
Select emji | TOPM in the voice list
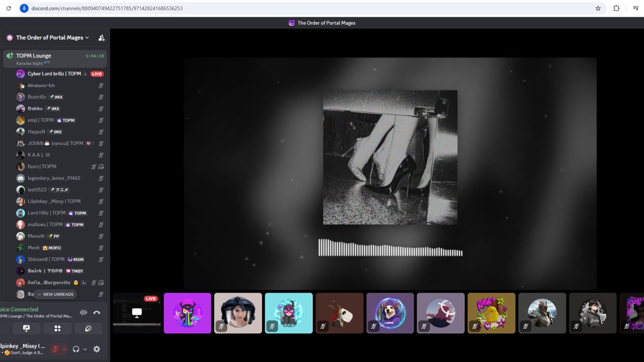click(60, 120)
